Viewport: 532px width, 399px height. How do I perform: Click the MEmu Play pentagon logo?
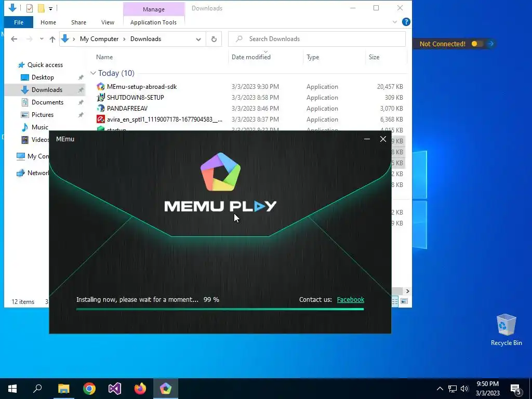click(220, 171)
